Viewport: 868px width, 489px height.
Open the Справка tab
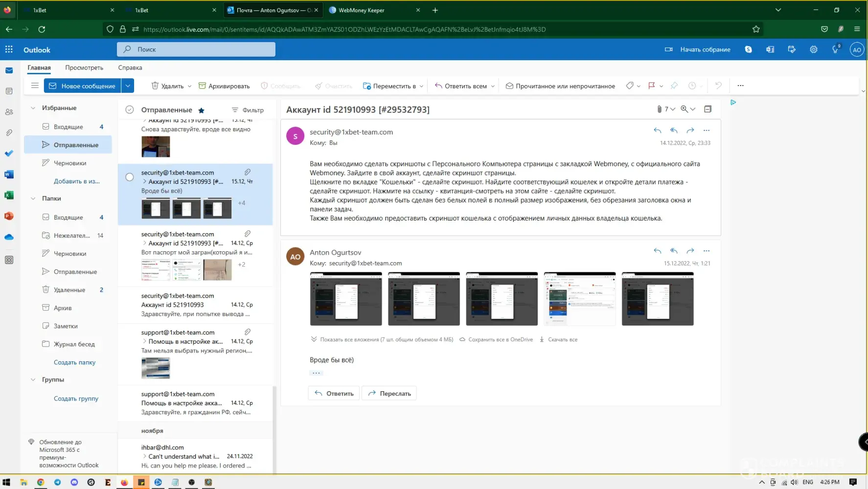tap(130, 67)
